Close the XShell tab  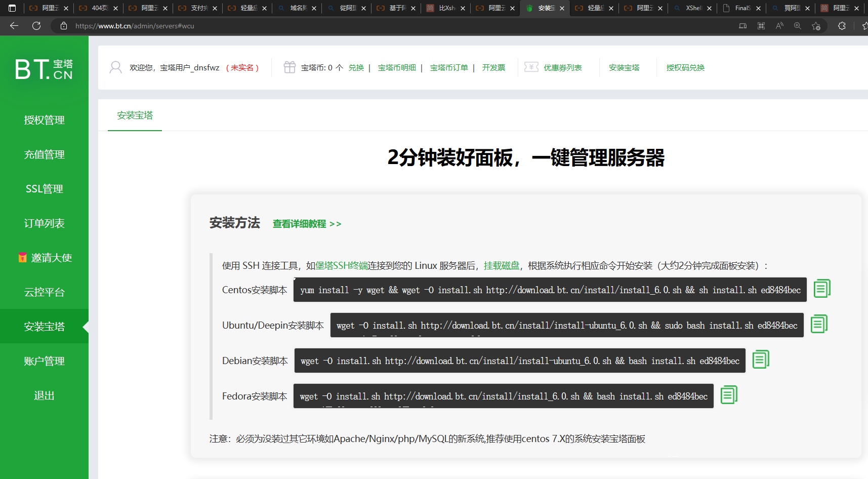point(709,8)
